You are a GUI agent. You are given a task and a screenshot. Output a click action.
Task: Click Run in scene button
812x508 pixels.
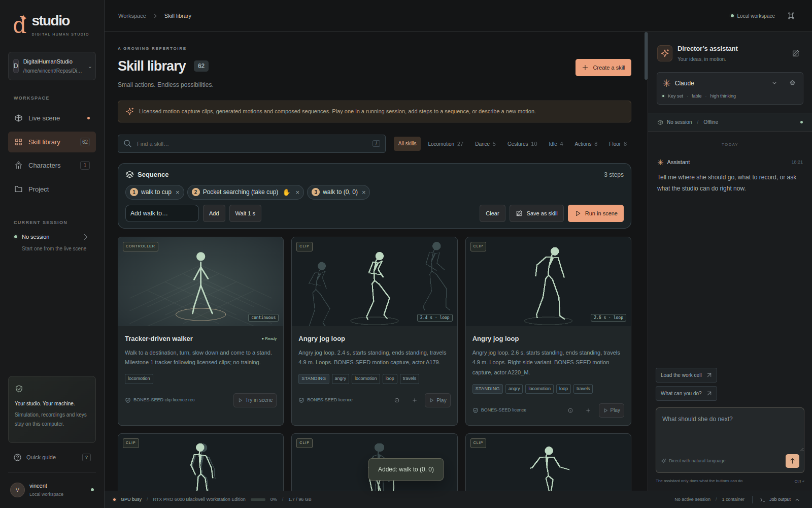596,213
